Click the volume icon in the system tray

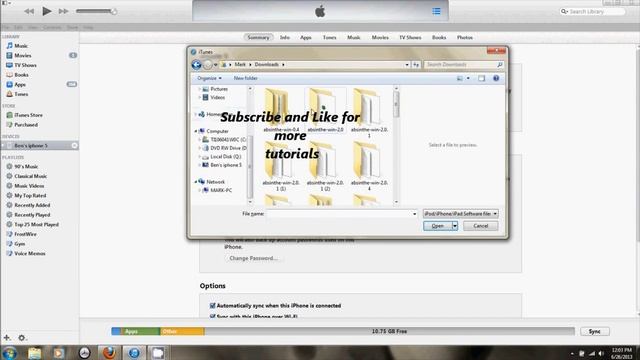(601, 353)
